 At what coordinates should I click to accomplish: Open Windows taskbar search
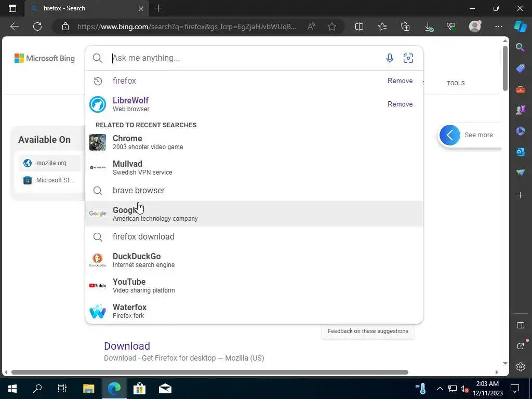[37, 389]
